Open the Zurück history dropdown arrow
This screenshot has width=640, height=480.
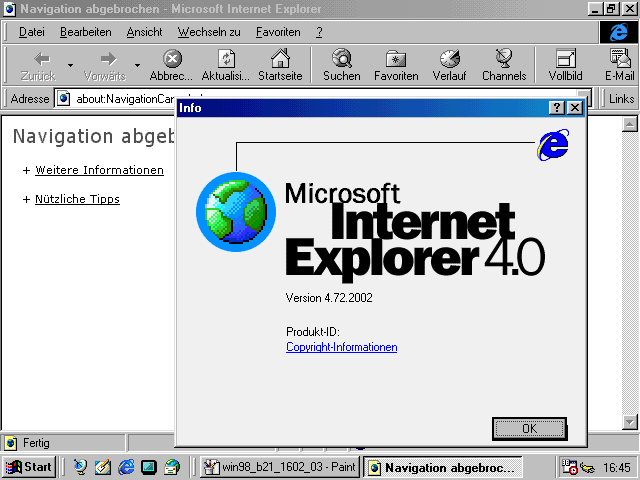pos(71,65)
